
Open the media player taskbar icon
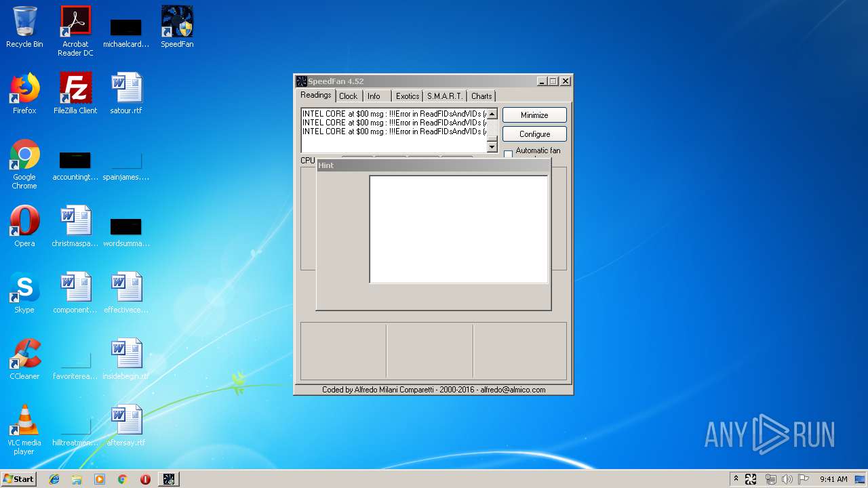pyautogui.click(x=100, y=479)
